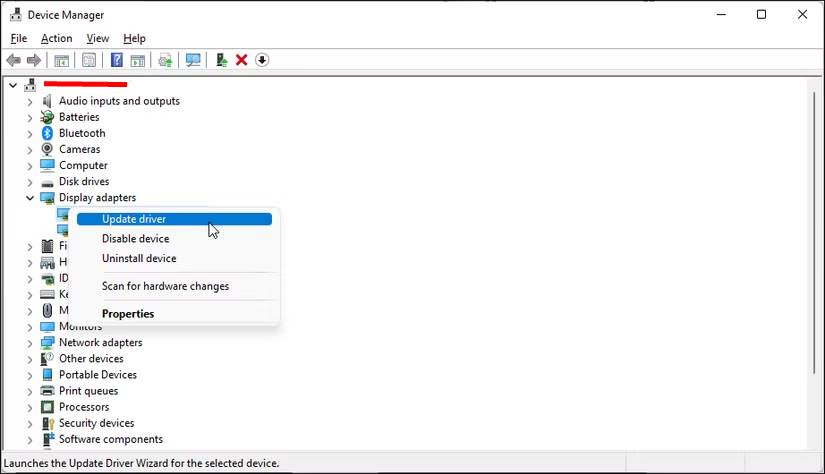The width and height of the screenshot is (825, 474).
Task: Click the Security devices category icon
Action: 47,423
